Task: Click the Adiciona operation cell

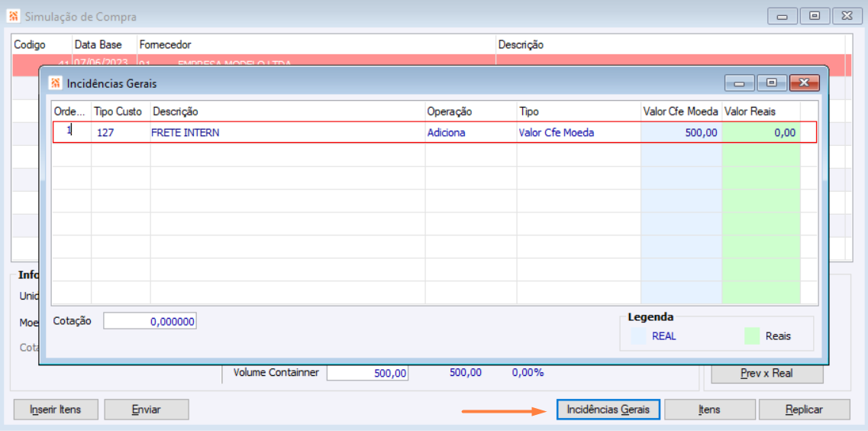Action: [x=470, y=132]
